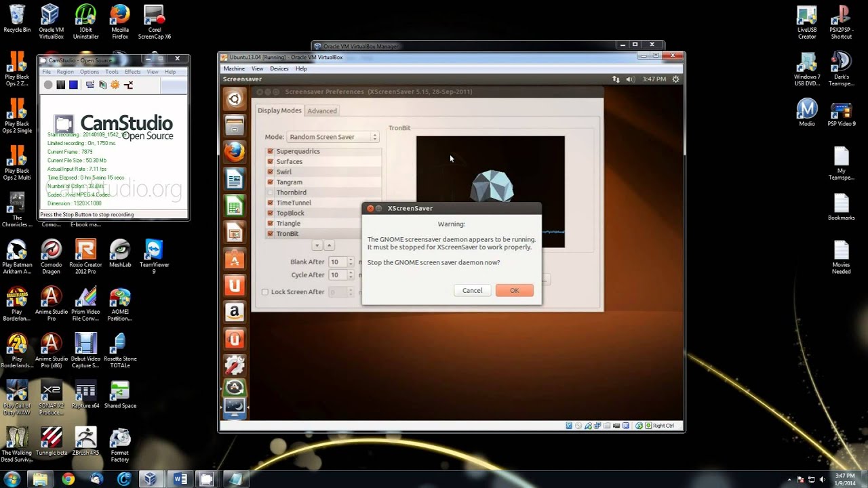868x488 pixels.
Task: Click the blue Stop button in CamStudio
Action: click(x=73, y=85)
